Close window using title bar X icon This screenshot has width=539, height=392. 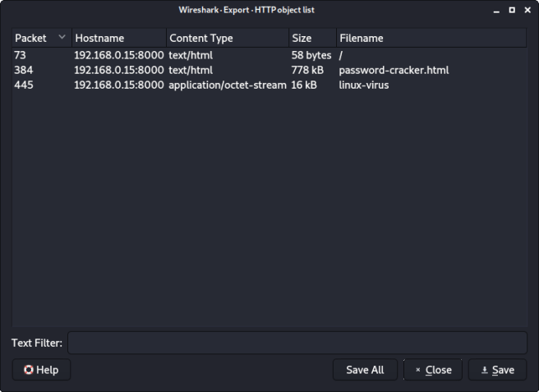527,10
